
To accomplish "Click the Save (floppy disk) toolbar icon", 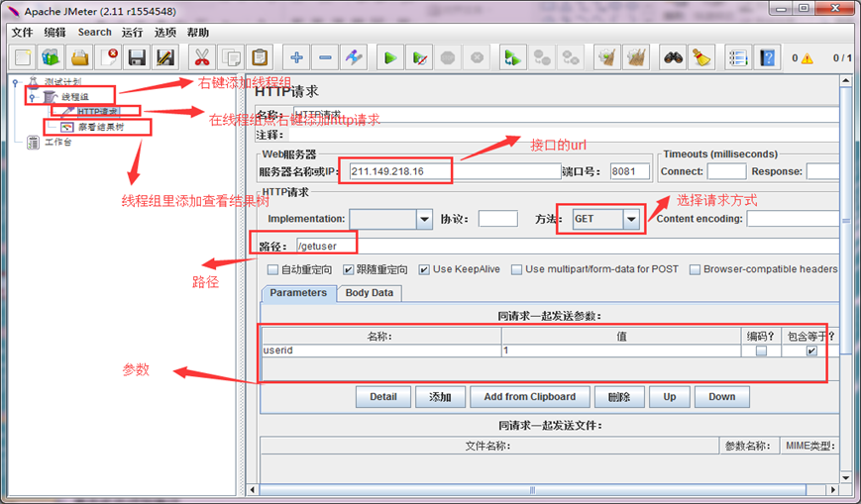I will click(x=138, y=57).
